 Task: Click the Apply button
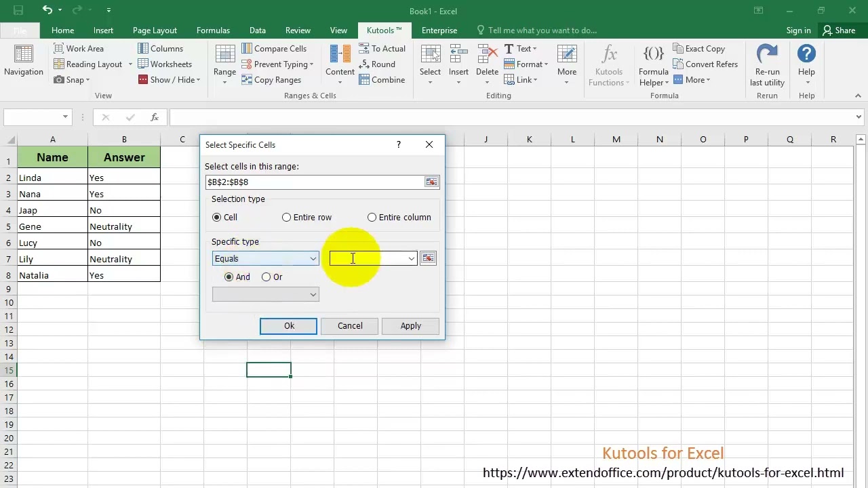(x=410, y=326)
